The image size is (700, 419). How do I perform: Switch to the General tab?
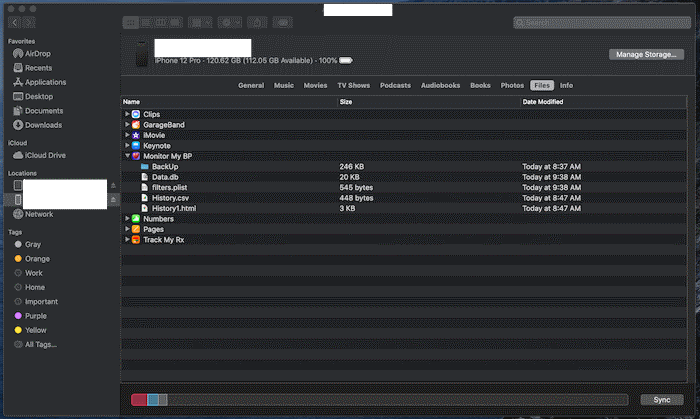coord(251,85)
